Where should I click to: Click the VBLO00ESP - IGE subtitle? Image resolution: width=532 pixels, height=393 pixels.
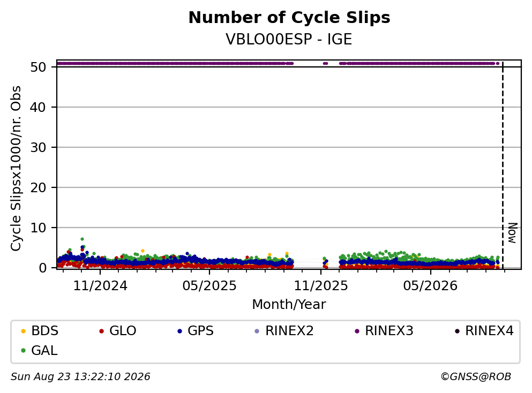click(289, 39)
